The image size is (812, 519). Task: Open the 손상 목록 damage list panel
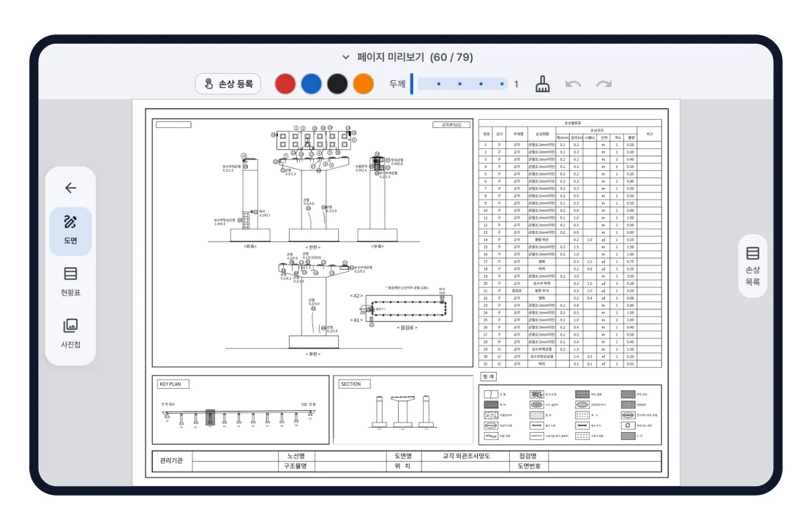tap(753, 266)
